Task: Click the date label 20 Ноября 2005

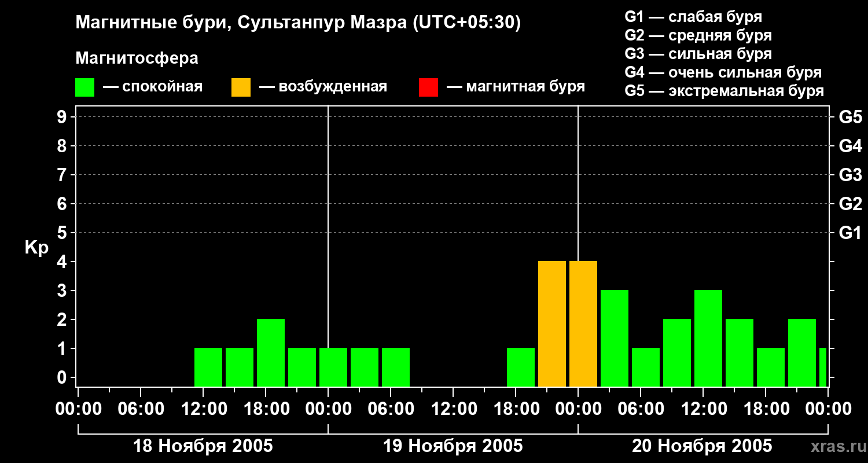Action: coord(702,446)
